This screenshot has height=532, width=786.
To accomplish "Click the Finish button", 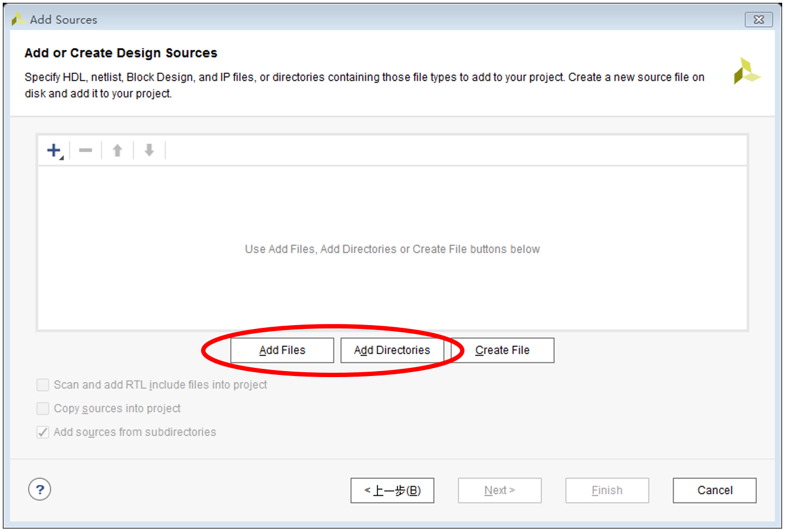I will tap(607, 490).
